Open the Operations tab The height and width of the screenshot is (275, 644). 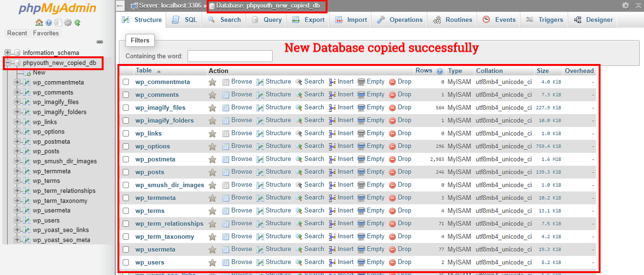point(400,20)
